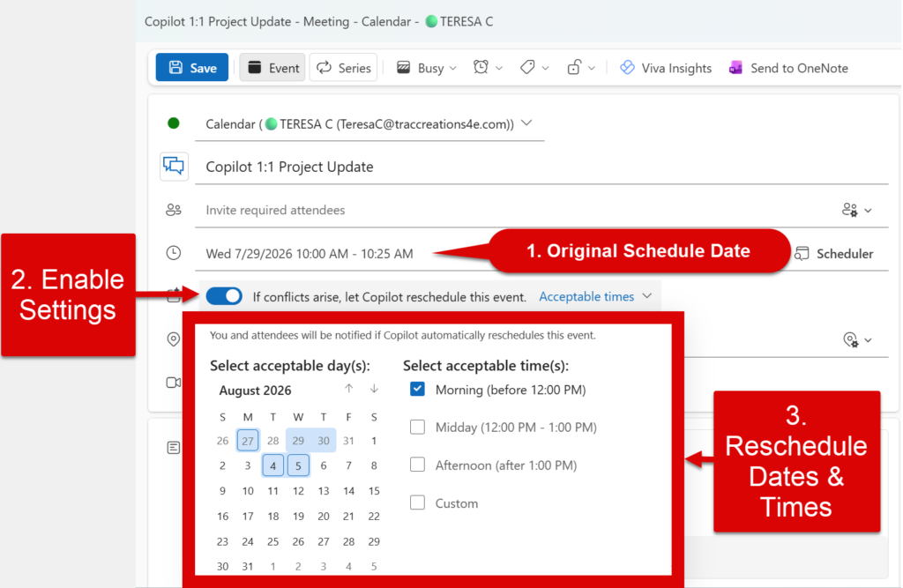Image resolution: width=903 pixels, height=588 pixels.
Task: Open the Busy status dropdown
Action: [427, 68]
